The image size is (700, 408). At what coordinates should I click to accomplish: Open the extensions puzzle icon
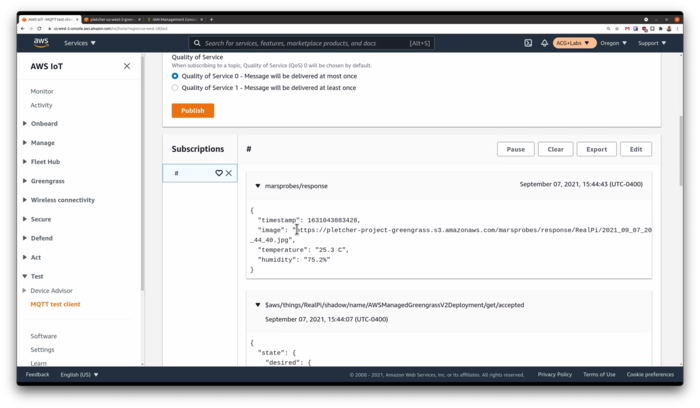pos(660,29)
